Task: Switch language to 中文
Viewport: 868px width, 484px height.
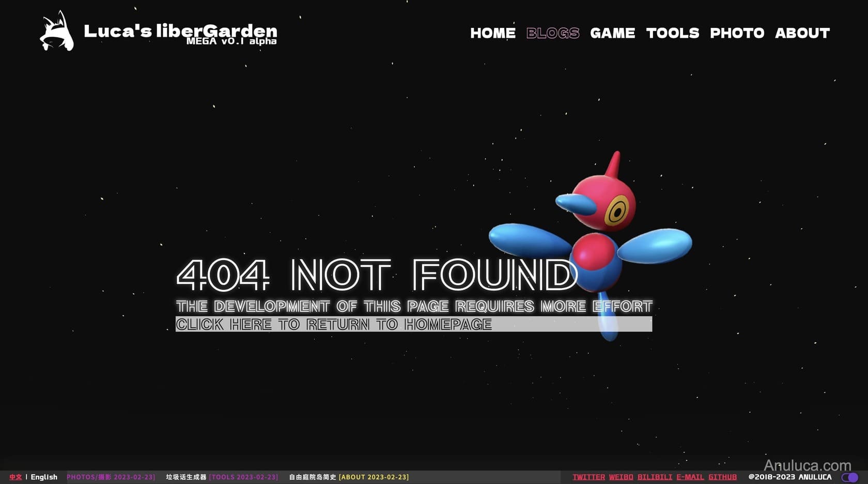Action: click(x=16, y=477)
